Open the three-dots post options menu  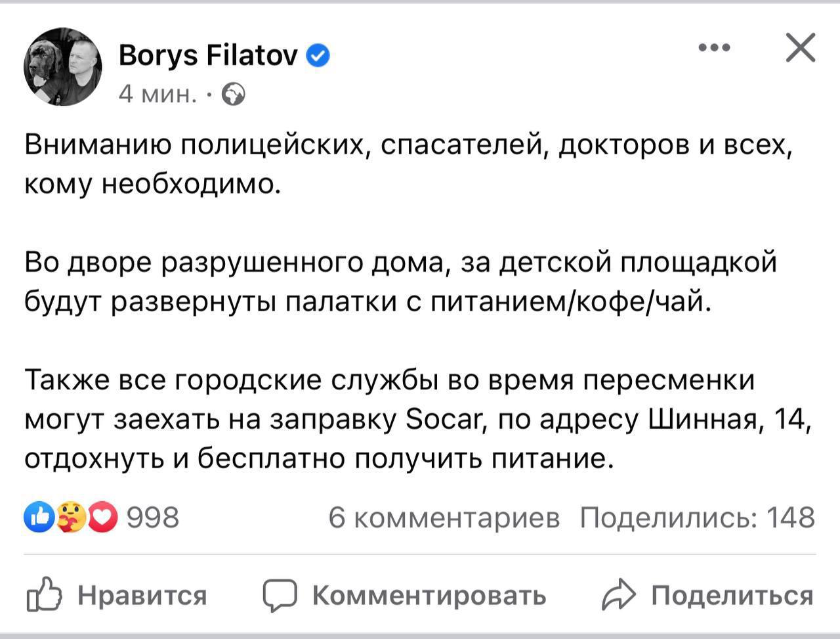click(714, 48)
